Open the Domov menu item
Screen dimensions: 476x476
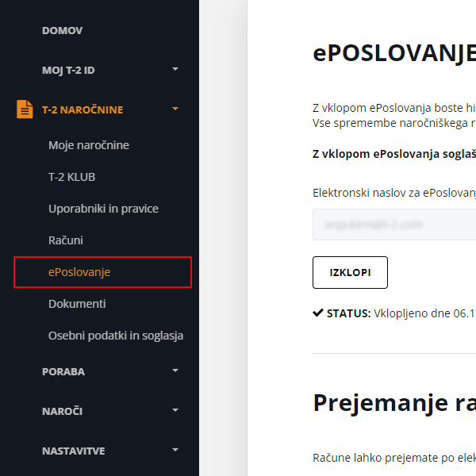coord(62,30)
